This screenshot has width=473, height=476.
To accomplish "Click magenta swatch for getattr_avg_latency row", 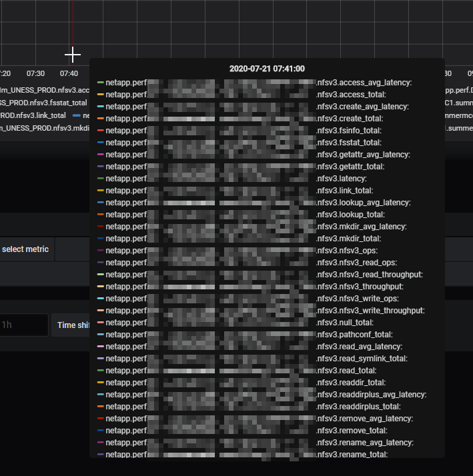I will 100,155.
